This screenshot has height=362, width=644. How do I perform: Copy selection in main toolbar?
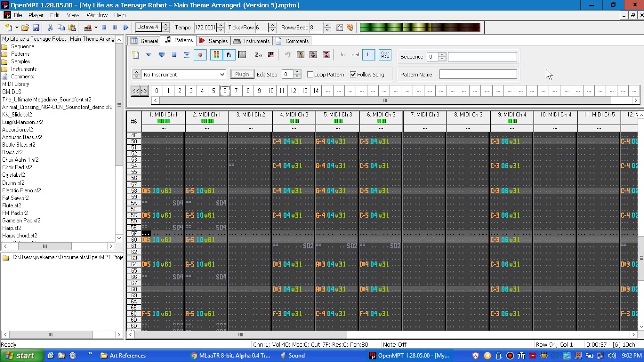(61, 28)
